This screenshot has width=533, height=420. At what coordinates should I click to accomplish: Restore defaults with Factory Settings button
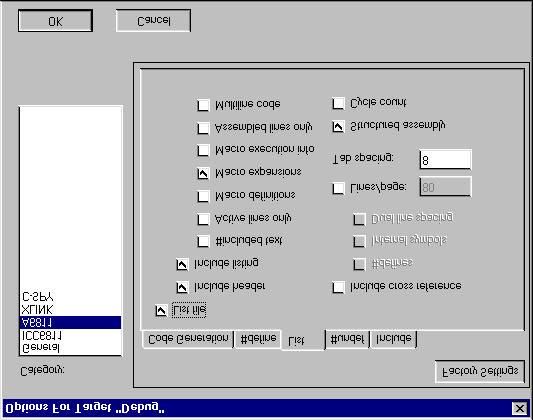coord(480,371)
